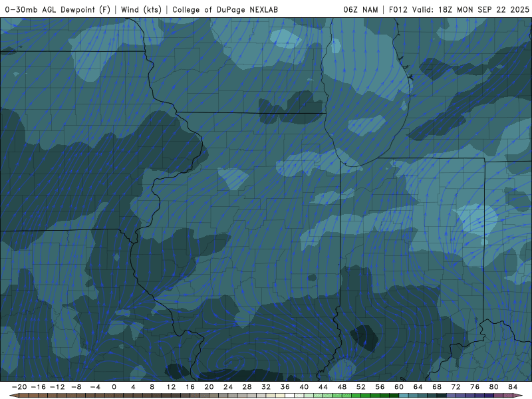
Task: Click the '0-30mb AGL Dewpoint (F)' title text
Action: (58, 9)
